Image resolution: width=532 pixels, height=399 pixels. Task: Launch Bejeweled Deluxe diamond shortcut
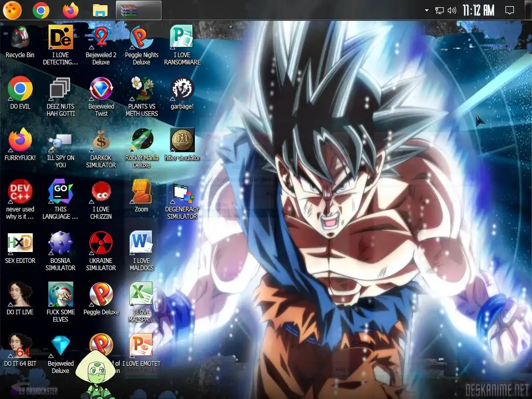[x=60, y=354]
